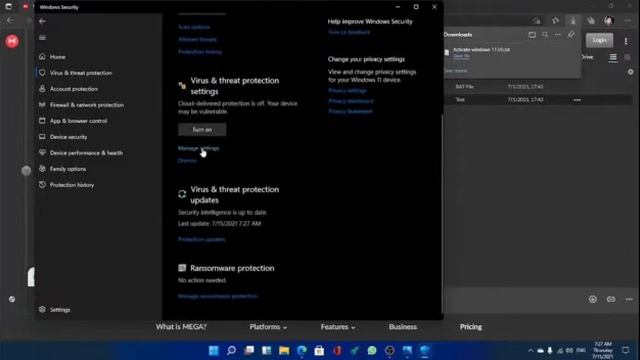Viewport: 640px width, 360px height.
Task: Select Virus & threat protection sidebar item
Action: click(81, 73)
